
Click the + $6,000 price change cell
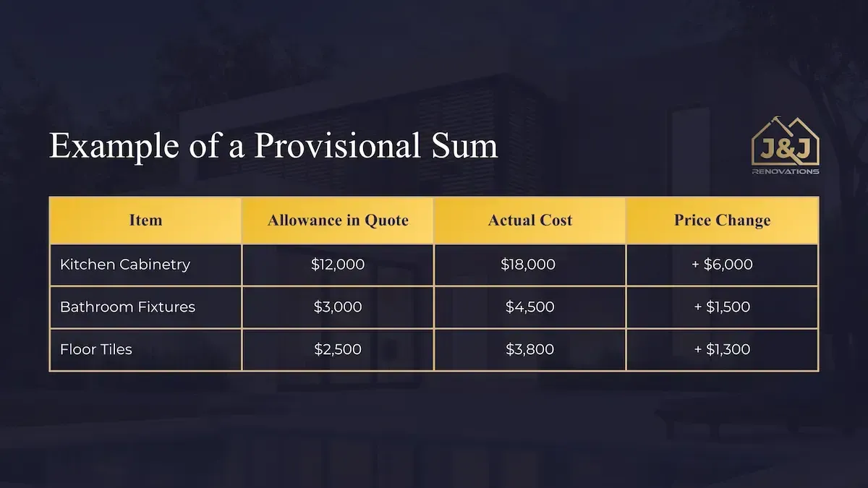(722, 265)
